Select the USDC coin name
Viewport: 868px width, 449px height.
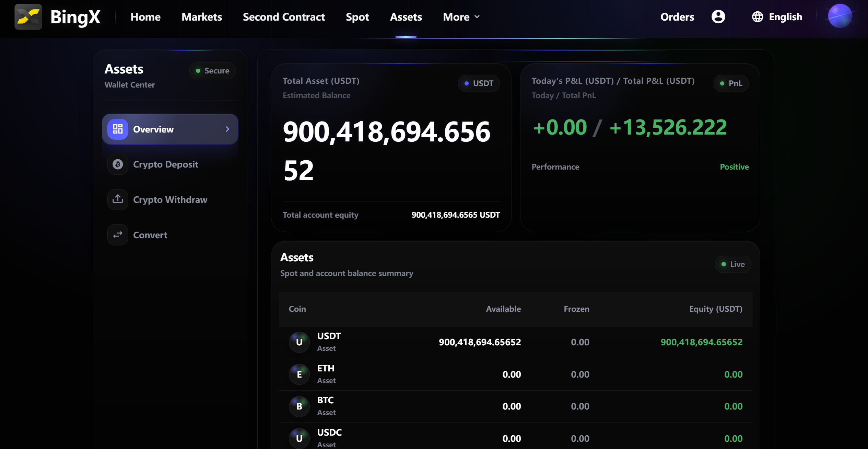click(329, 433)
